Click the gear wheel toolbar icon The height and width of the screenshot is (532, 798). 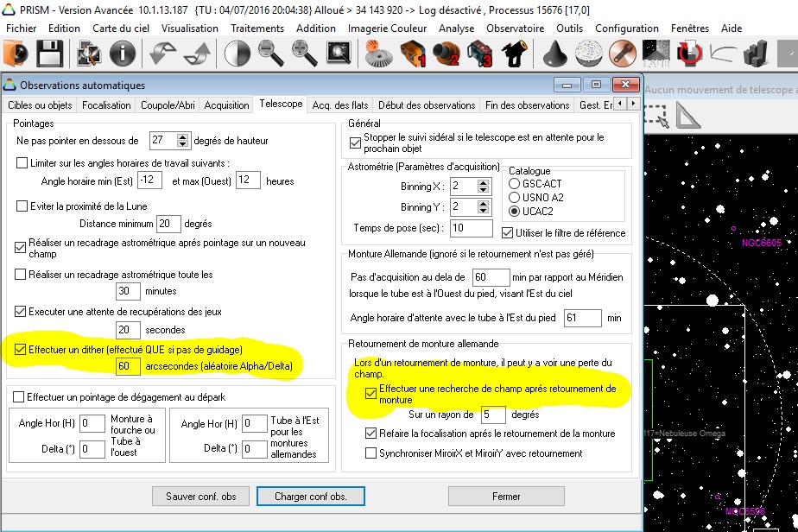click(378, 54)
